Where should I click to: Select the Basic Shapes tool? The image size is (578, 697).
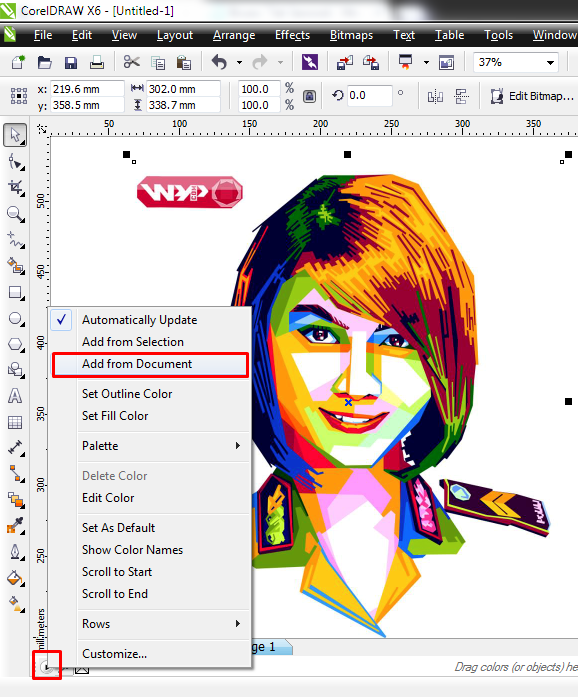coord(15,370)
